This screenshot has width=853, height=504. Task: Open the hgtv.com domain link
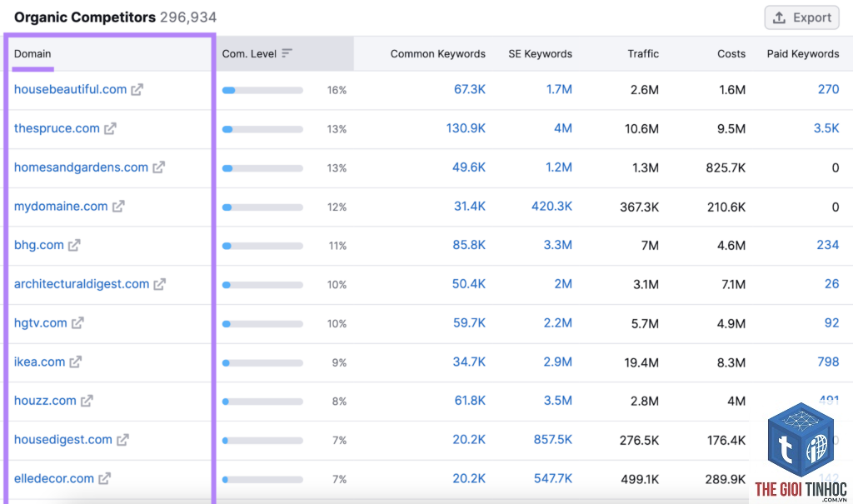pos(40,322)
